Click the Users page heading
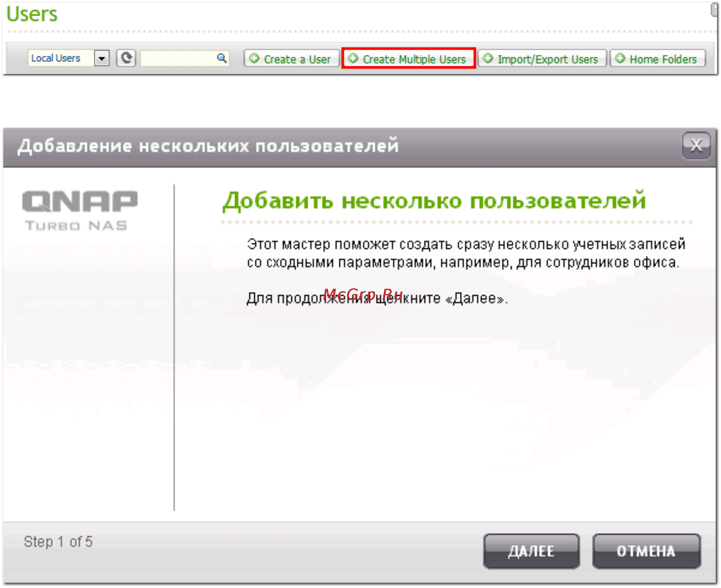 [32, 14]
